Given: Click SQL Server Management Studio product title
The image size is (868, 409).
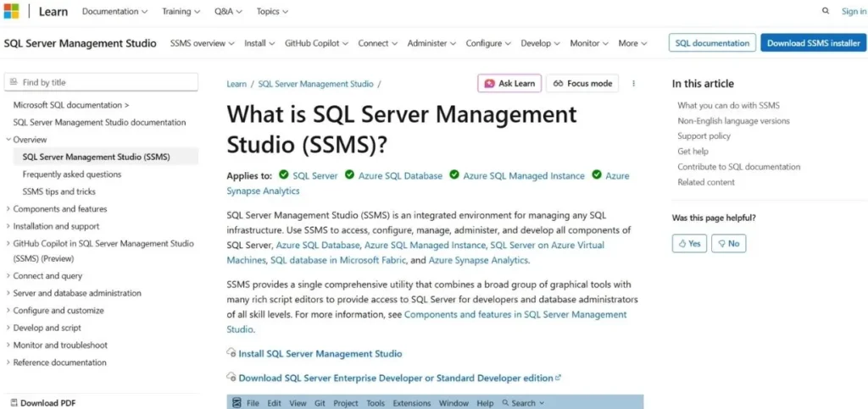Looking at the screenshot, I should pyautogui.click(x=81, y=43).
